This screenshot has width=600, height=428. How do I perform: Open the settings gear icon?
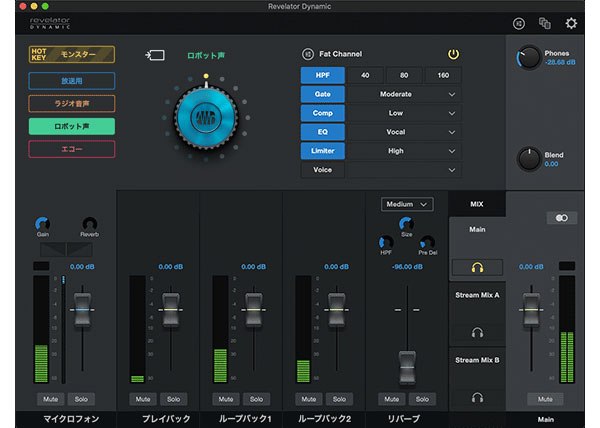[x=571, y=24]
